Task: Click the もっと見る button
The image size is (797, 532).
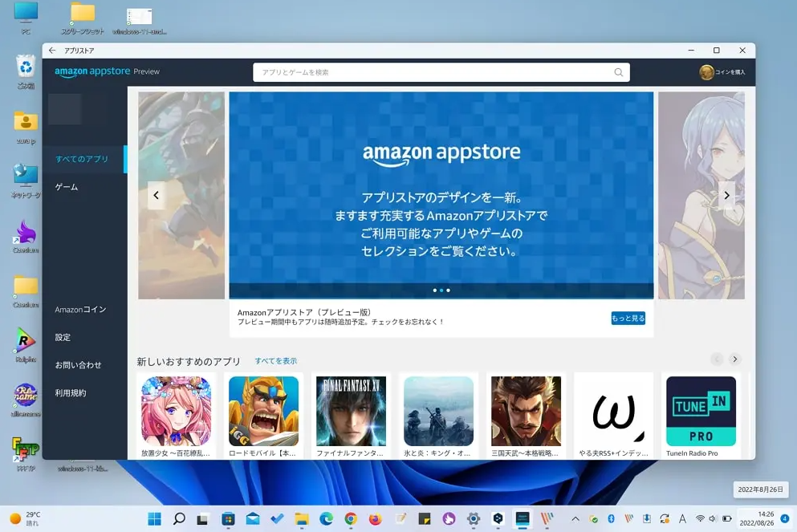Action: (x=628, y=318)
